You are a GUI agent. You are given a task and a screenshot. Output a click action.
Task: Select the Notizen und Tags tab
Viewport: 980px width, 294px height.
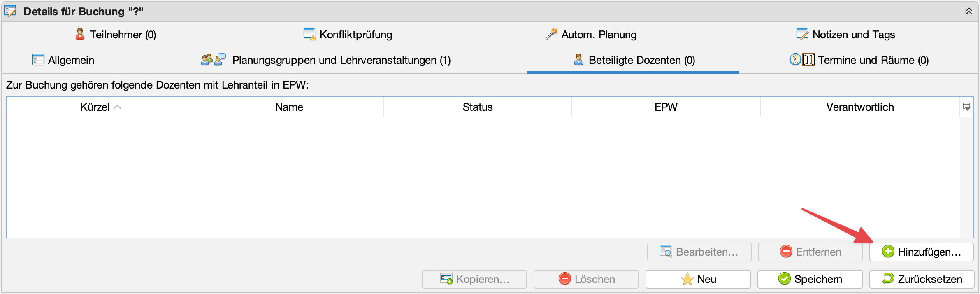point(846,35)
